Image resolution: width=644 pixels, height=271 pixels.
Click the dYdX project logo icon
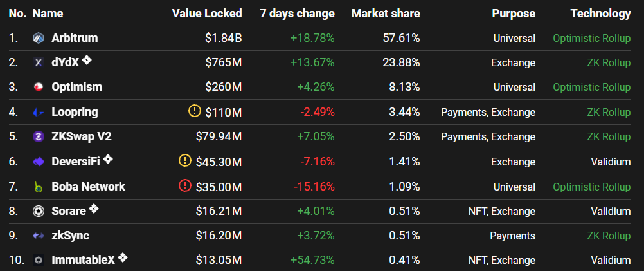click(x=39, y=62)
